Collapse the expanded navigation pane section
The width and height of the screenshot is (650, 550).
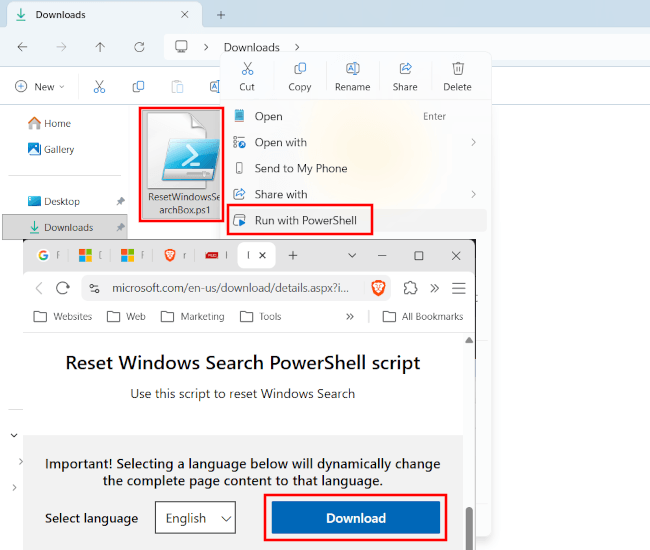point(14,435)
